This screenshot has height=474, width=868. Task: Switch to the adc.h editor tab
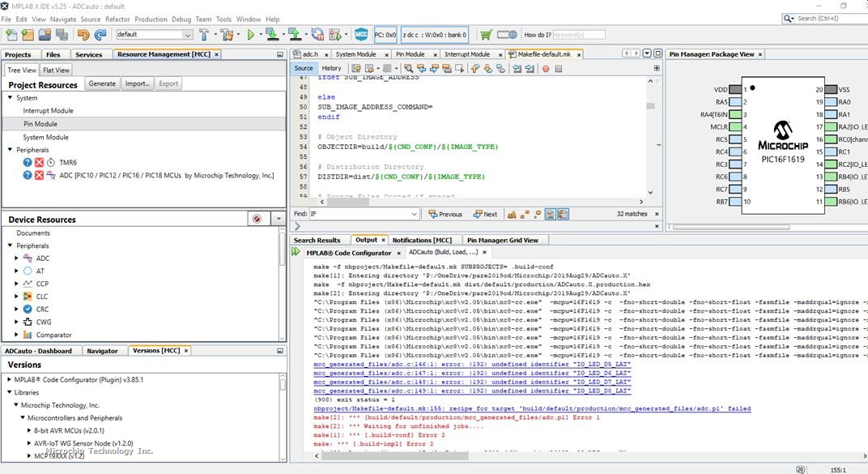(x=309, y=54)
